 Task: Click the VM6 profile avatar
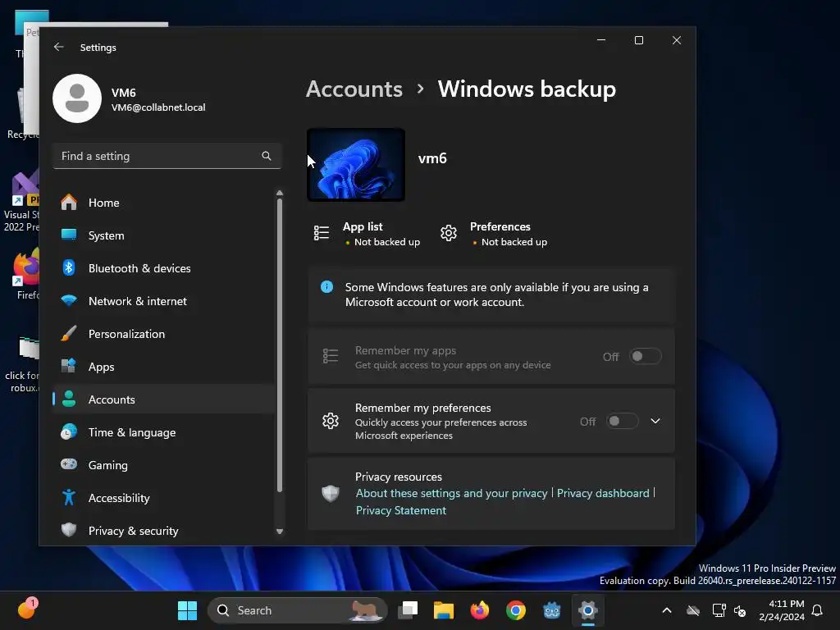coord(77,98)
